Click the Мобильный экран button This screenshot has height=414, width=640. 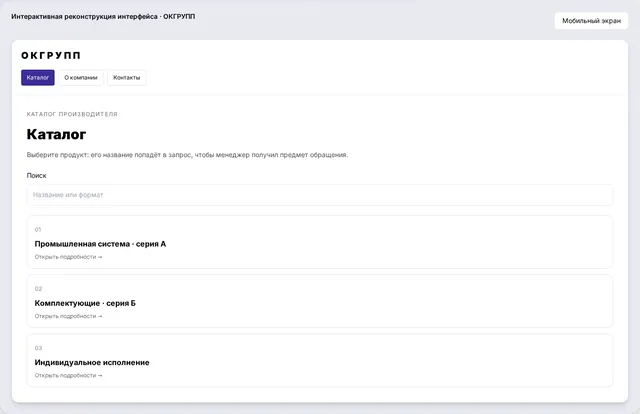point(591,21)
